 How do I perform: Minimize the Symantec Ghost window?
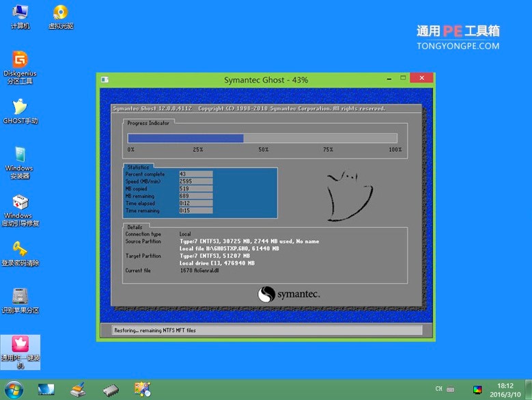coord(389,79)
